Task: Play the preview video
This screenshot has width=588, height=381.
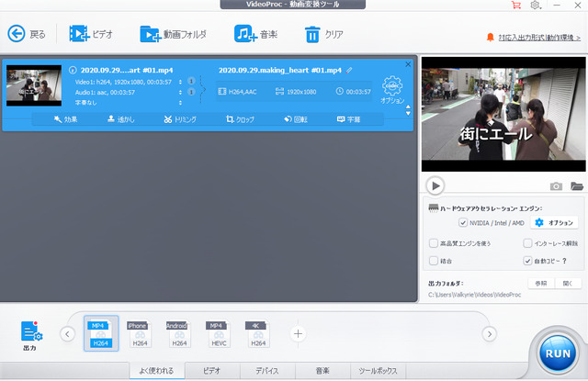Action: pyautogui.click(x=435, y=185)
